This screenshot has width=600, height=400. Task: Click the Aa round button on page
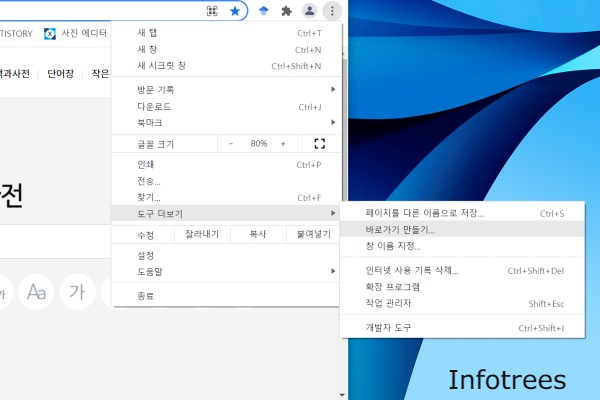[x=36, y=292]
